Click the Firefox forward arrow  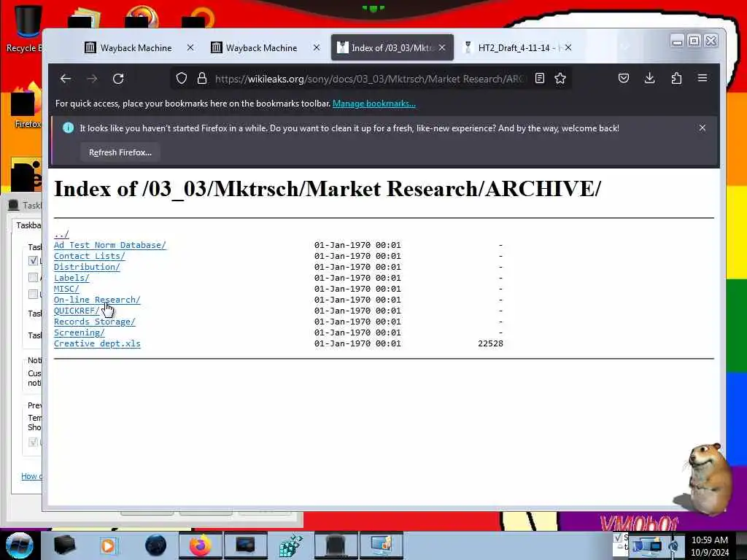(92, 79)
